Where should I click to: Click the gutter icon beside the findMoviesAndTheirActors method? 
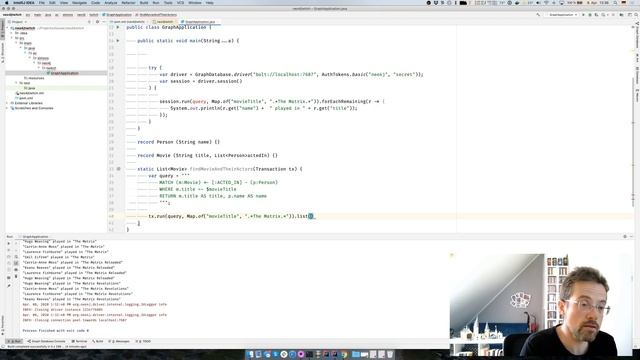click(118, 169)
